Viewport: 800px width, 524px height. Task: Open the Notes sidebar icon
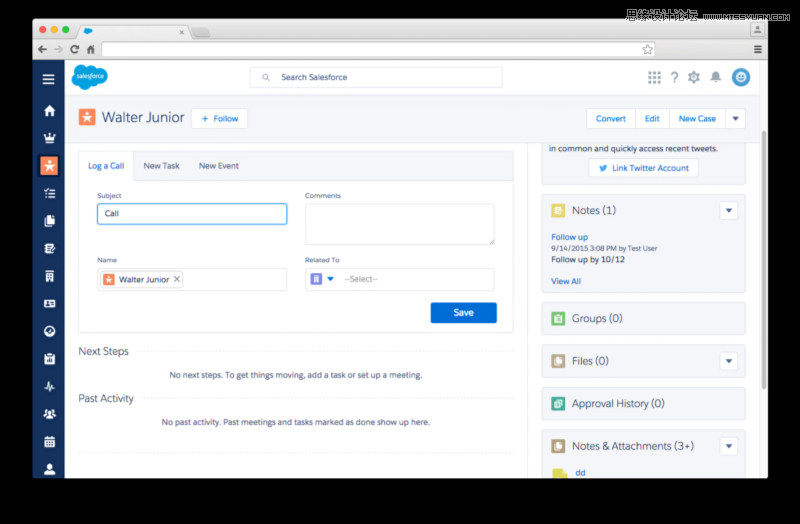(x=49, y=248)
